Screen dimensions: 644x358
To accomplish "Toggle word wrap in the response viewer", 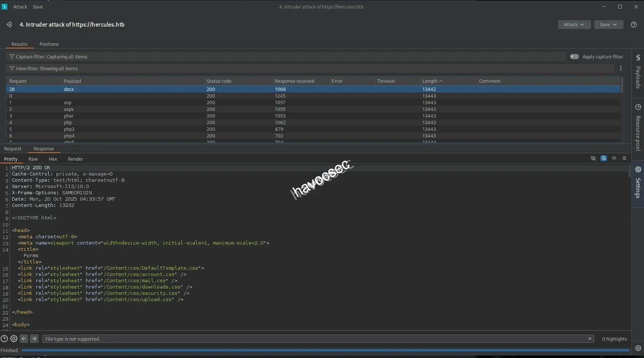I will [604, 158].
